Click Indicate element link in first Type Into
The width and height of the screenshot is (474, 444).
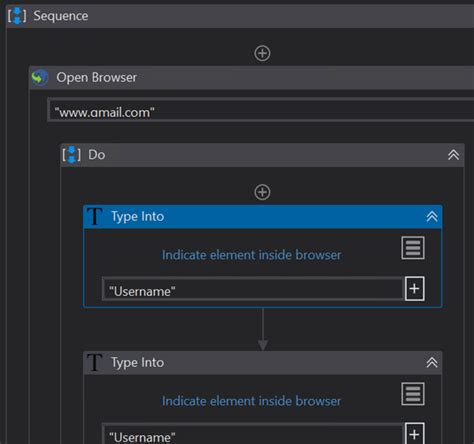pyautogui.click(x=251, y=255)
